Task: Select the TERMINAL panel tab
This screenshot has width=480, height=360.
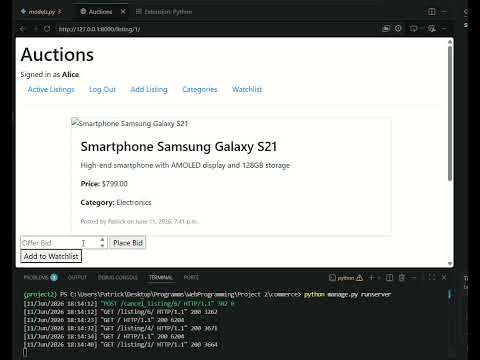Action: click(x=161, y=277)
